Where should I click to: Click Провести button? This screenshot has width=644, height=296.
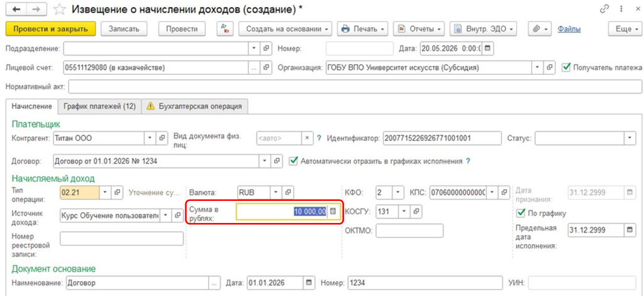click(x=182, y=29)
